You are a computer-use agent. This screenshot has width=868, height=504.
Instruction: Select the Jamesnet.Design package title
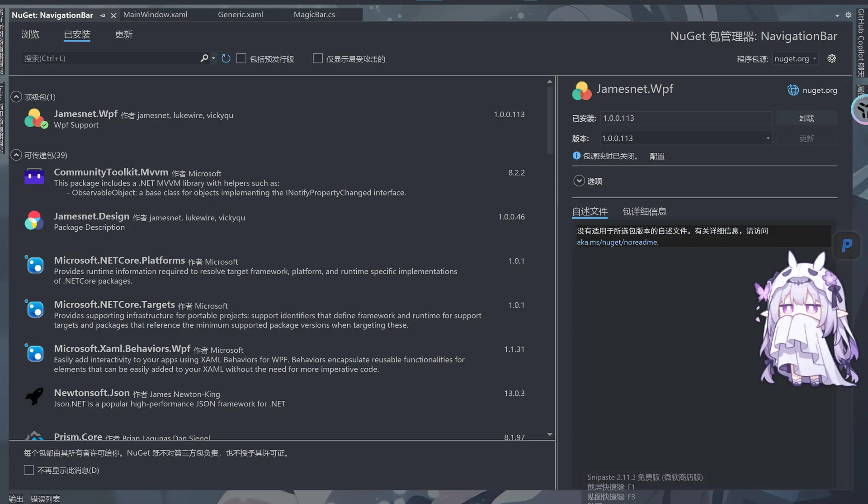(92, 216)
